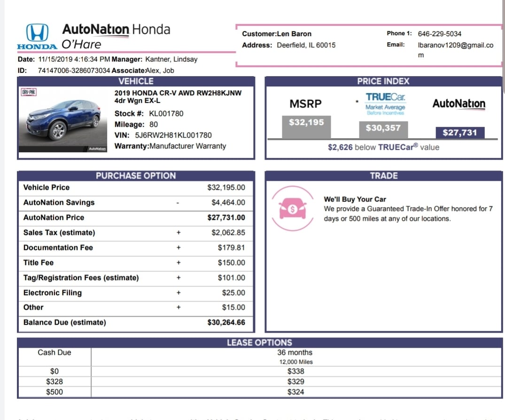Click the Honda logo icon
The width and height of the screenshot is (505, 420).
tap(37, 36)
